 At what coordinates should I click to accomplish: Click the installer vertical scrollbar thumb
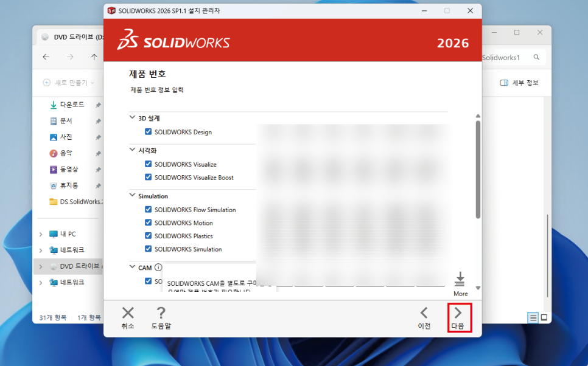click(478, 170)
